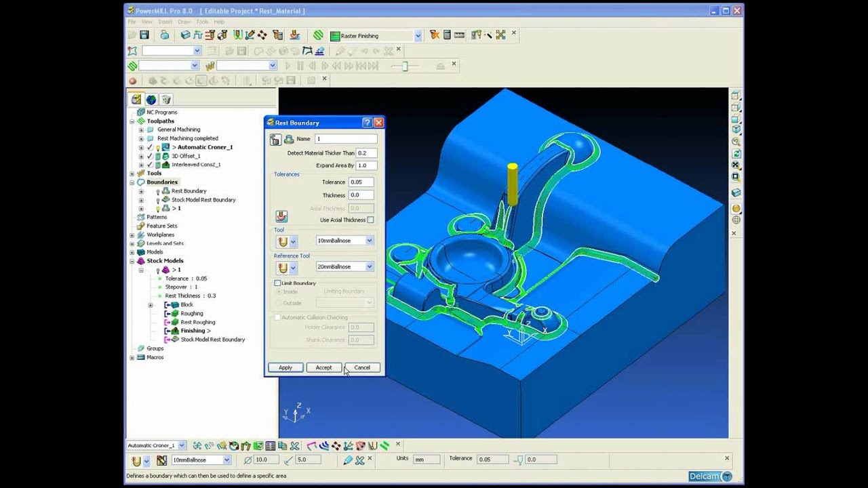Click the orange shaded sphere icon on the right toolbar

736,209
